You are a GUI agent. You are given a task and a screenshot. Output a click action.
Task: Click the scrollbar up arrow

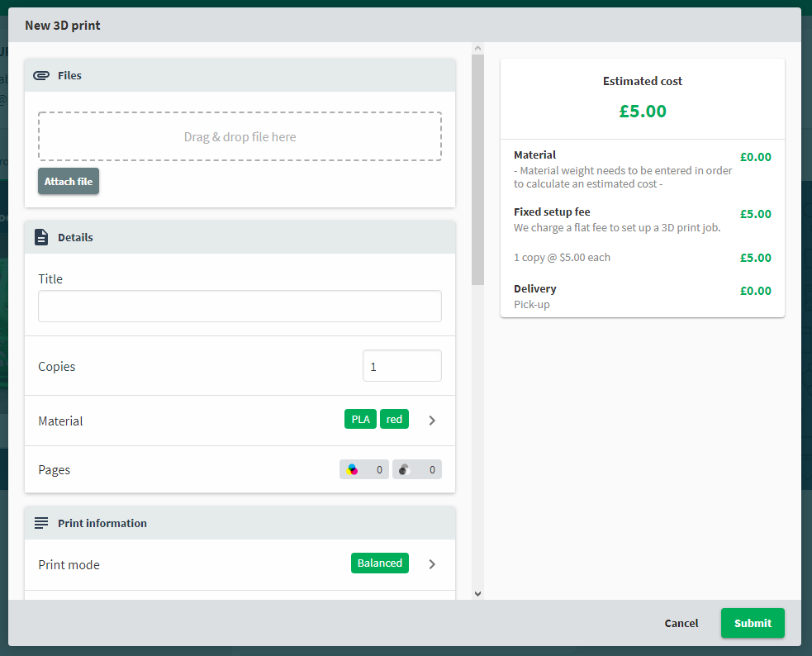[x=478, y=48]
